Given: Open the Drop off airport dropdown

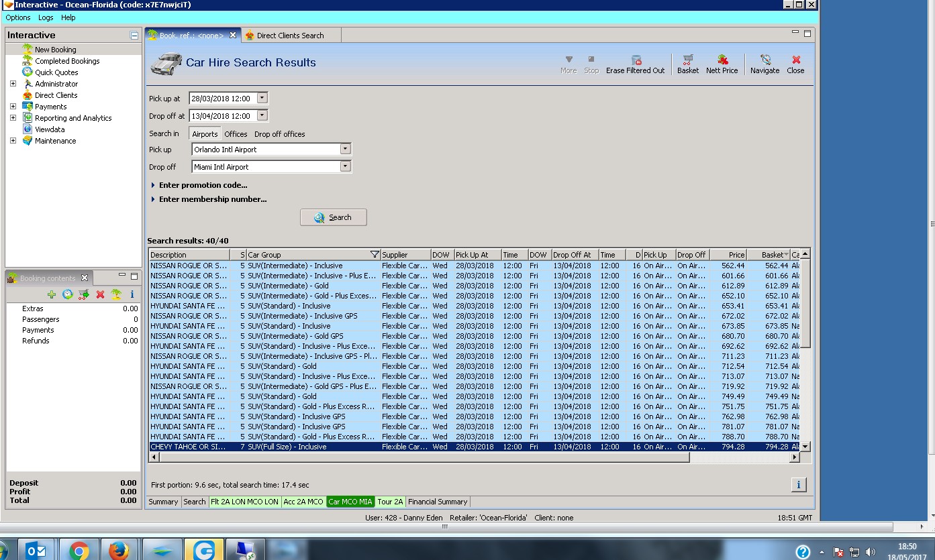Looking at the screenshot, I should click(x=345, y=167).
